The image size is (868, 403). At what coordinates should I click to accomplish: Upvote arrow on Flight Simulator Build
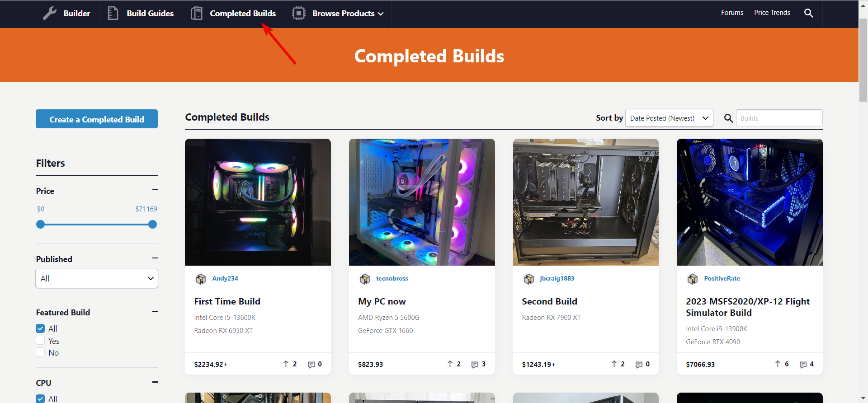[778, 364]
